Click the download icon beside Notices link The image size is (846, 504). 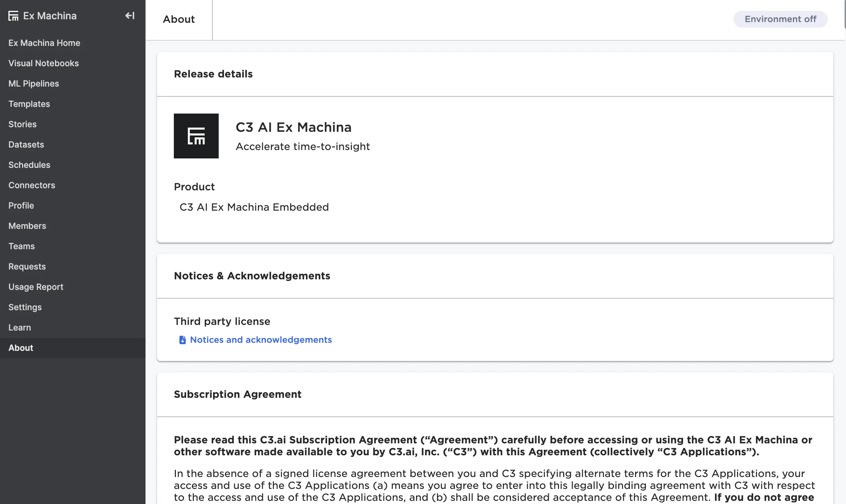(183, 340)
